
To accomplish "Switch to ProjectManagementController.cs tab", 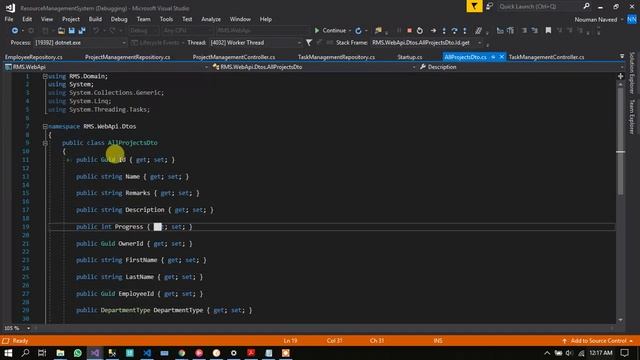I will [234, 57].
